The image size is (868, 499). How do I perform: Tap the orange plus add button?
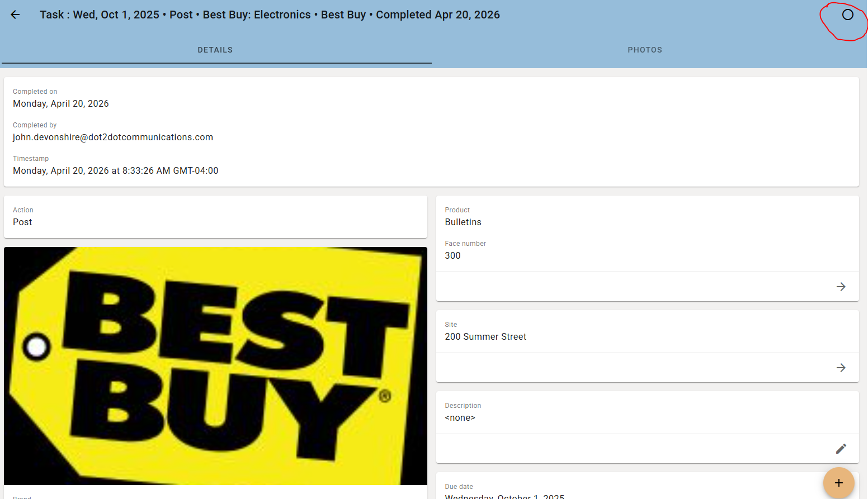coord(838,483)
